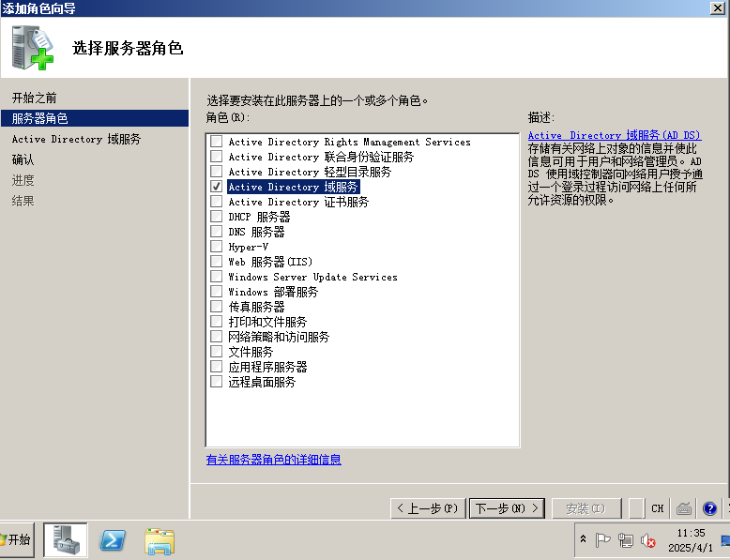Screen dimensions: 730x560
Task: Check Active Directory Rights Management Services checkbox
Action: (x=216, y=142)
